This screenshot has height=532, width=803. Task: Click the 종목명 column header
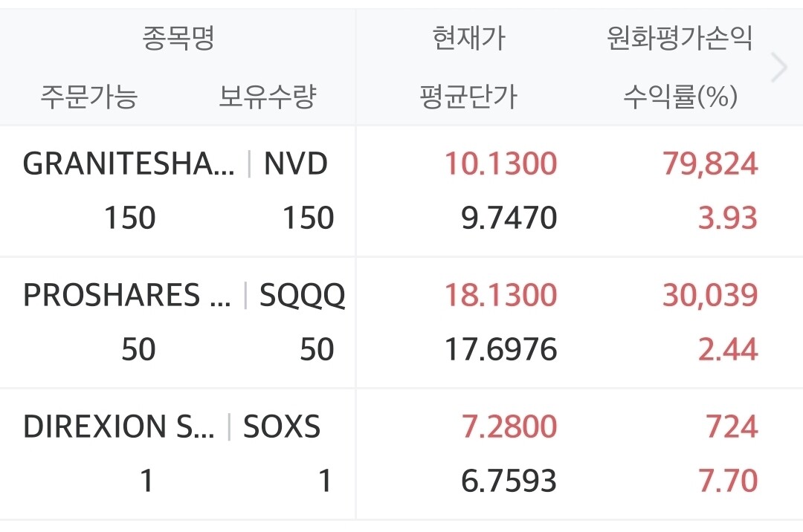pyautogui.click(x=178, y=39)
